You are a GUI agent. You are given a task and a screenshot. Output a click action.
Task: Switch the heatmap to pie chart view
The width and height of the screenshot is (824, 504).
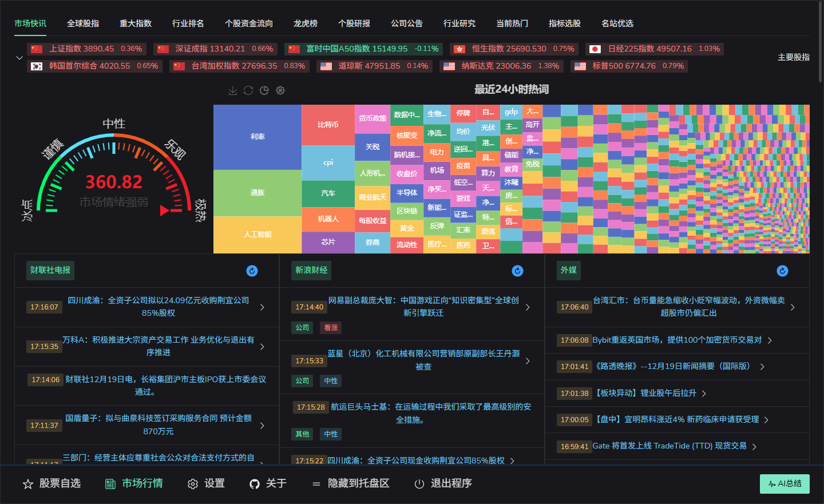point(264,90)
